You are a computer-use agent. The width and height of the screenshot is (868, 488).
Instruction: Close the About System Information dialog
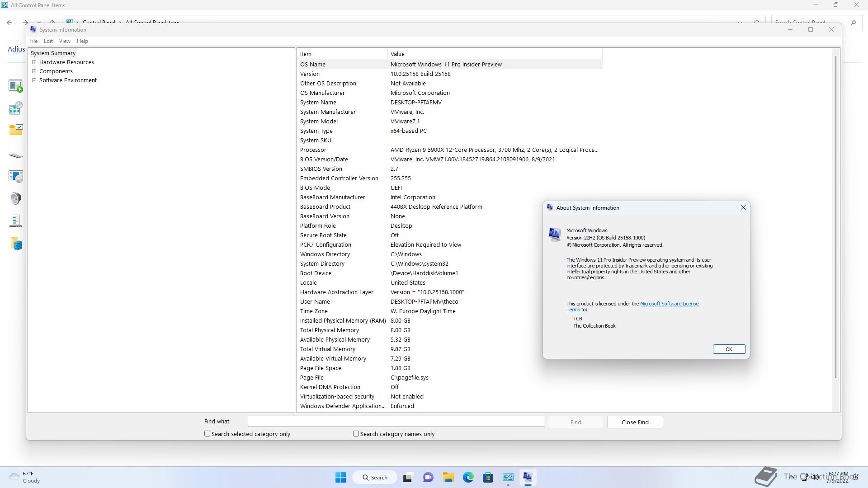point(743,207)
